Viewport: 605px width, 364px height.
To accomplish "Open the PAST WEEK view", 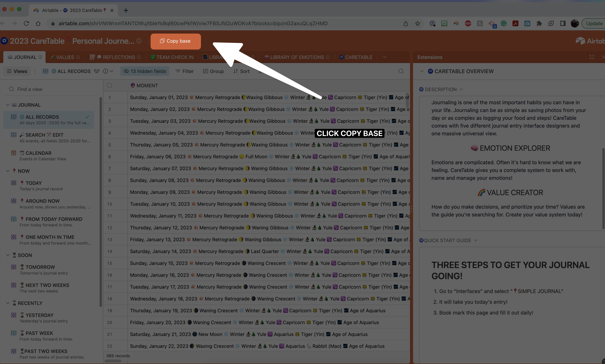I will click(49, 336).
